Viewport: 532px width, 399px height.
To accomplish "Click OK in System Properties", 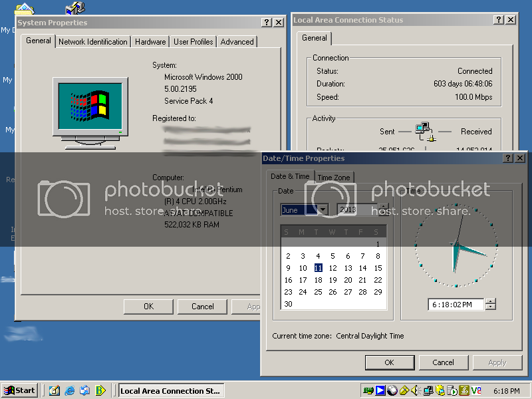I will [x=148, y=307].
